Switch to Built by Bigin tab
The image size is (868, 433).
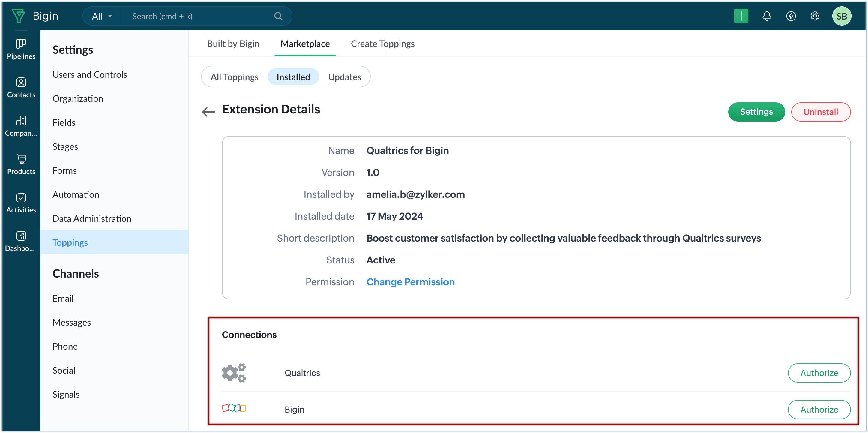233,44
